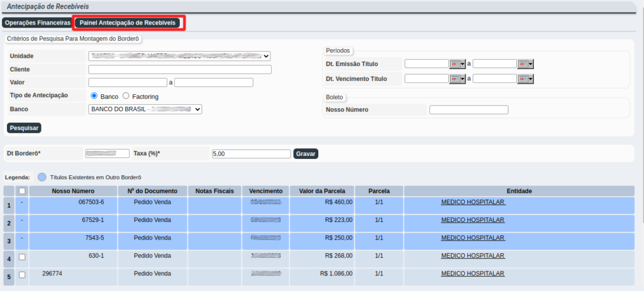Check the select-all checkbox in table header

[22, 191]
